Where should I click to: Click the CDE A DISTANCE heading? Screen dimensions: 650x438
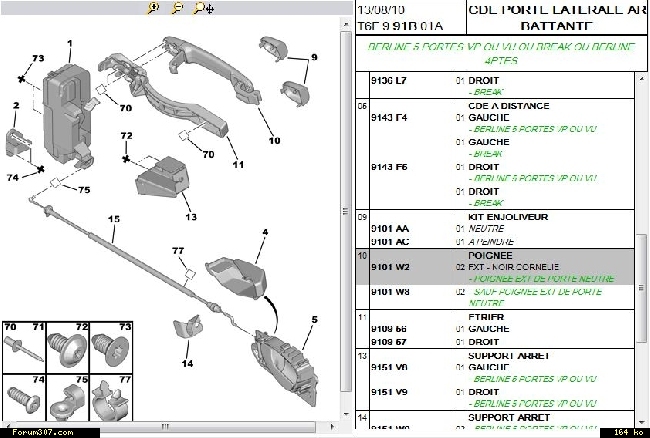(509, 106)
